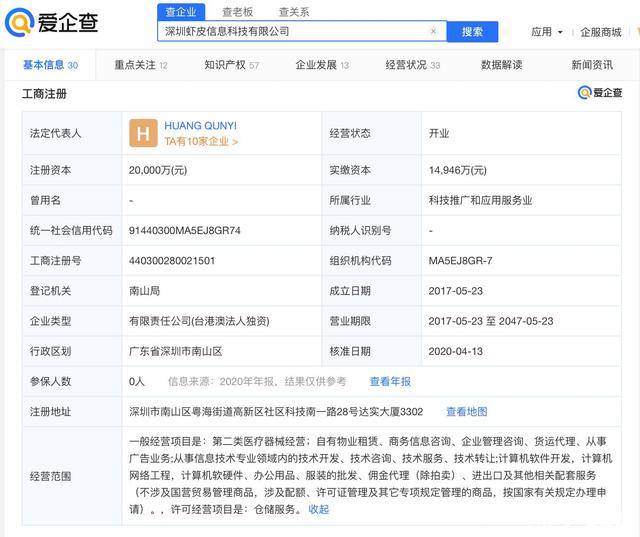
Task: Select organization code MA5EJ8GR-7
Action: tap(460, 261)
